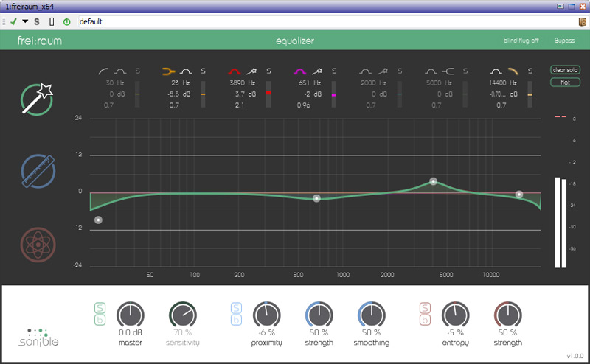Click the master gain knob

[131, 315]
